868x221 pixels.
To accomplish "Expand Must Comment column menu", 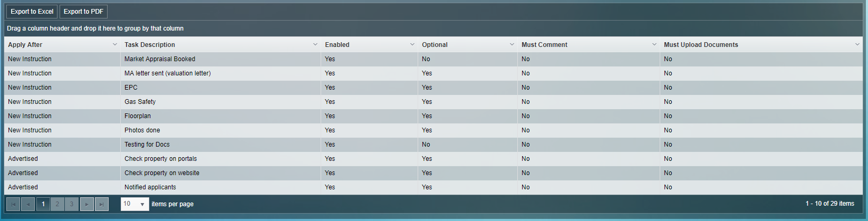I will point(654,45).
